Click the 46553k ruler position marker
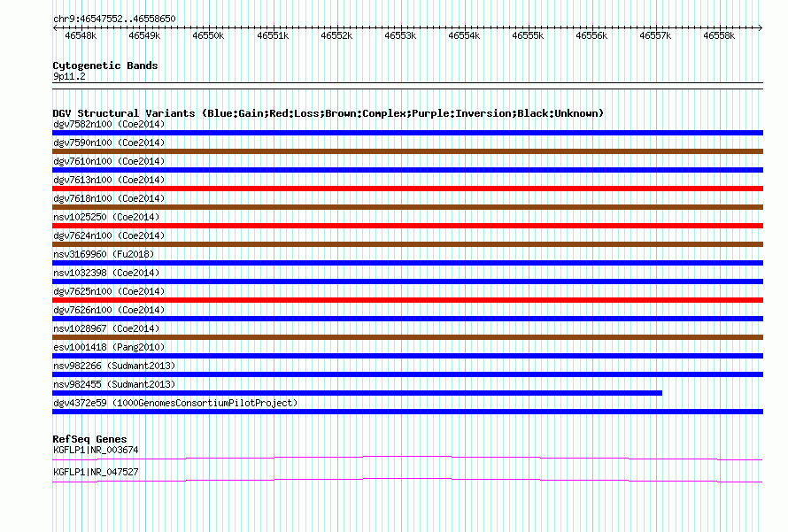Screen dimensions: 788x532 pos(400,35)
